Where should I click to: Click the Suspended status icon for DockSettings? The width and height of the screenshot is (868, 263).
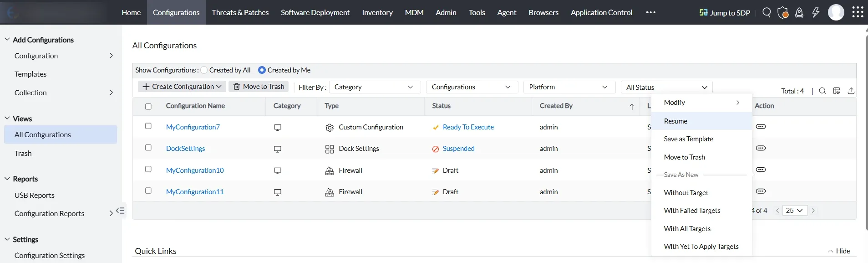[x=436, y=149]
